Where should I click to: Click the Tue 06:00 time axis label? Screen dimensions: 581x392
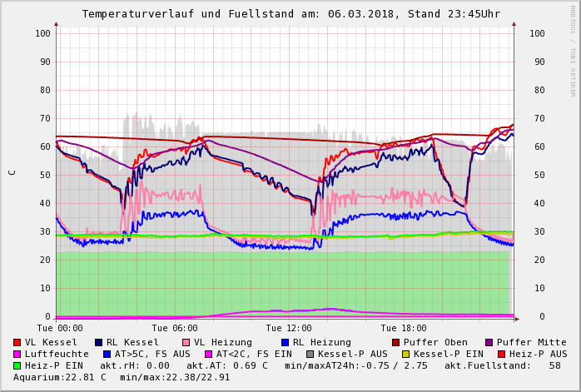coord(174,328)
